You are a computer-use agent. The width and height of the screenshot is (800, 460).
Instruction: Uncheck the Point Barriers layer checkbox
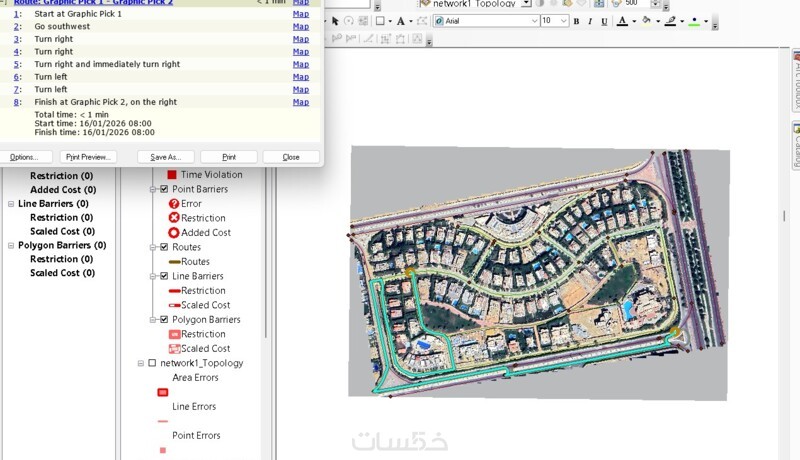[x=164, y=189]
